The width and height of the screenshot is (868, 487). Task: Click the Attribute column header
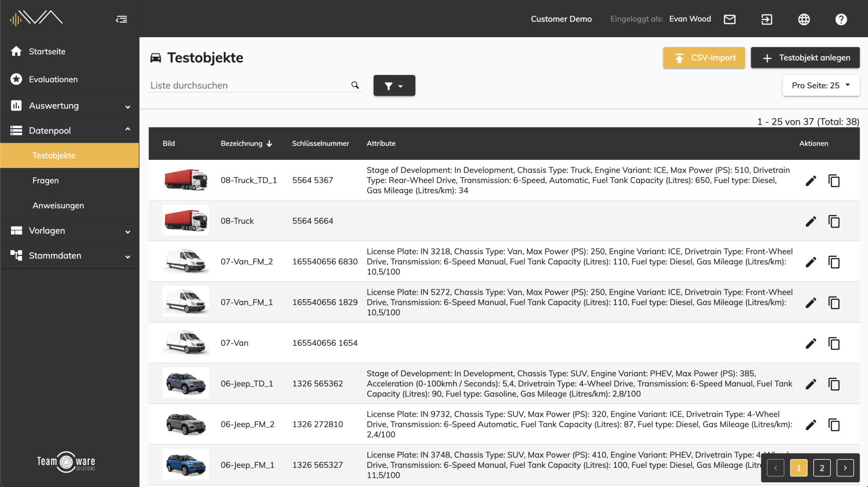pyautogui.click(x=381, y=144)
